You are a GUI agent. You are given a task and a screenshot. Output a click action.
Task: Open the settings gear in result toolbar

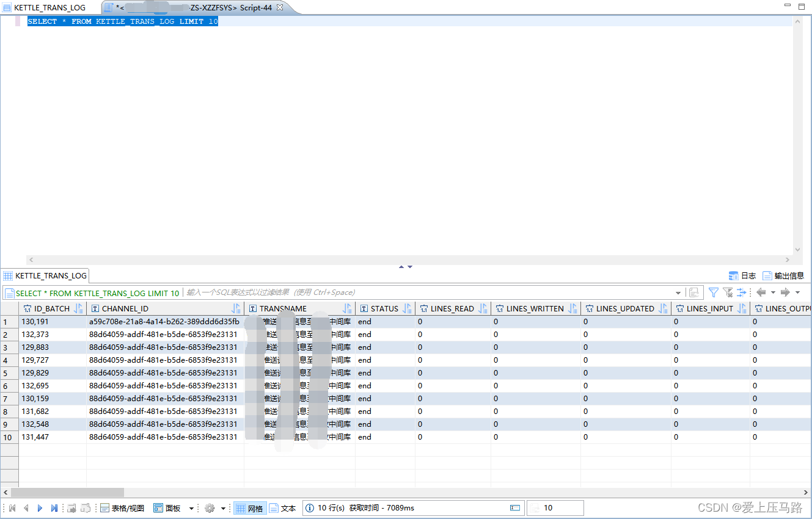[x=210, y=508]
